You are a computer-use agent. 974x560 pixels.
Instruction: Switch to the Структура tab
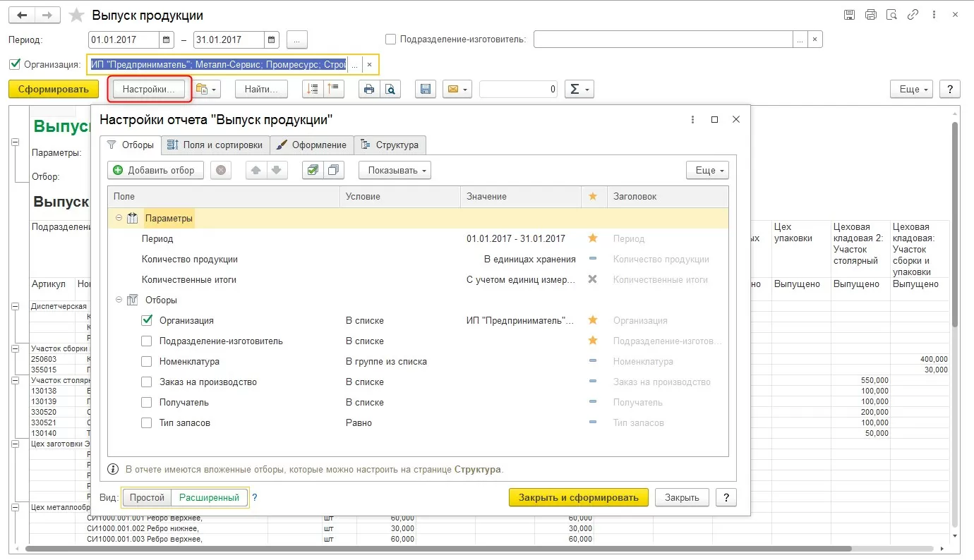click(x=390, y=145)
